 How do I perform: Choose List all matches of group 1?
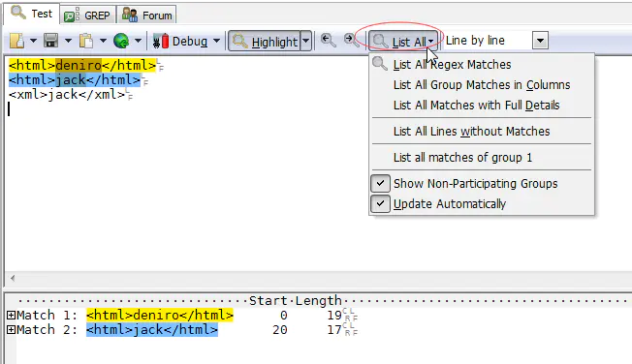pos(482,158)
